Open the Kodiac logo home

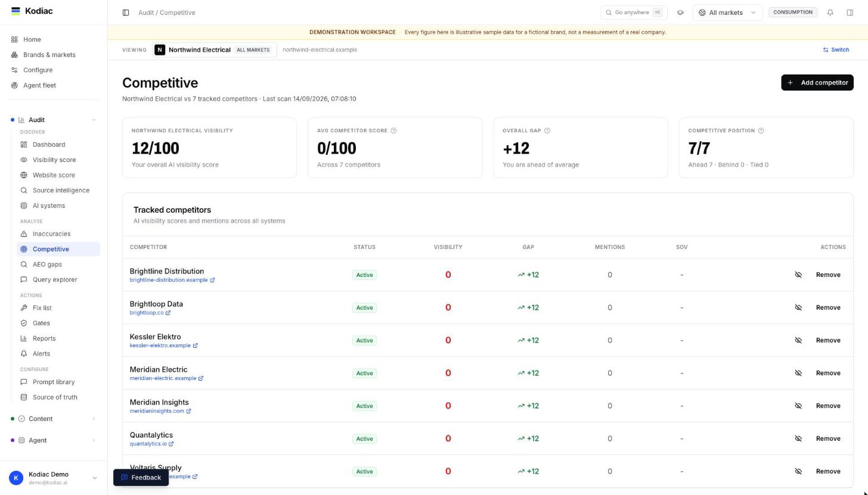coord(32,11)
